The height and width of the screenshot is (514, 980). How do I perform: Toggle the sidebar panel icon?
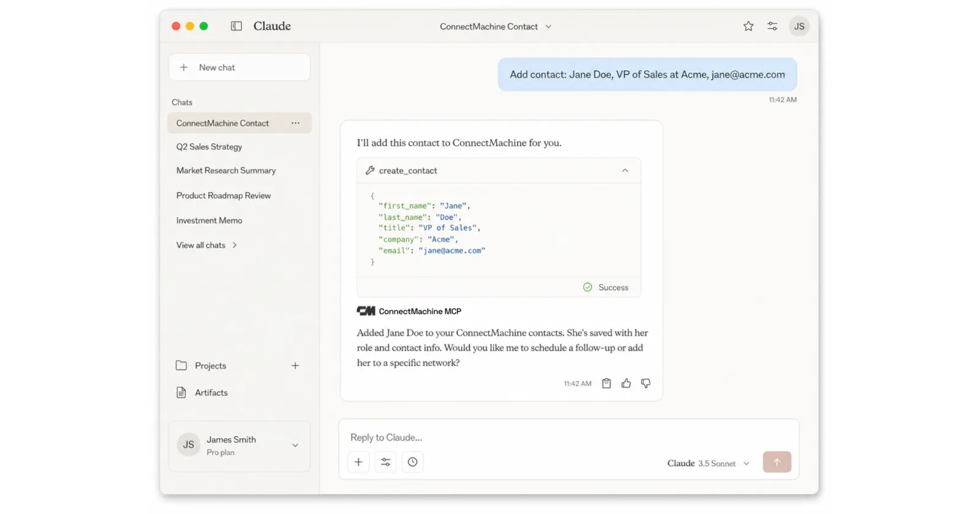[x=236, y=26]
